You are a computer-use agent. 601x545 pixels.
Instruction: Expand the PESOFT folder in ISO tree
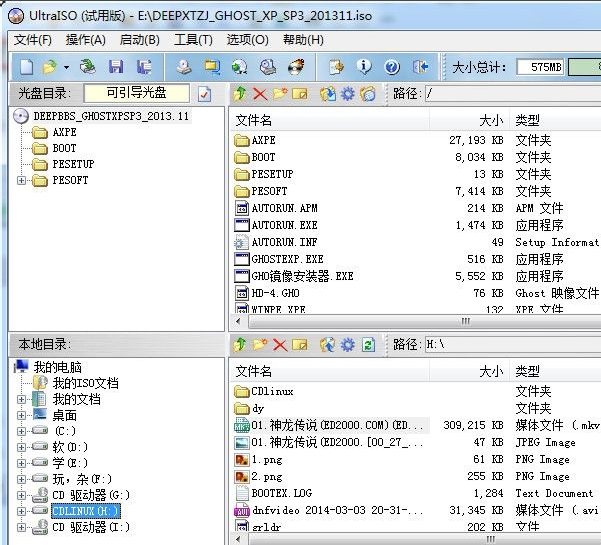pos(22,180)
